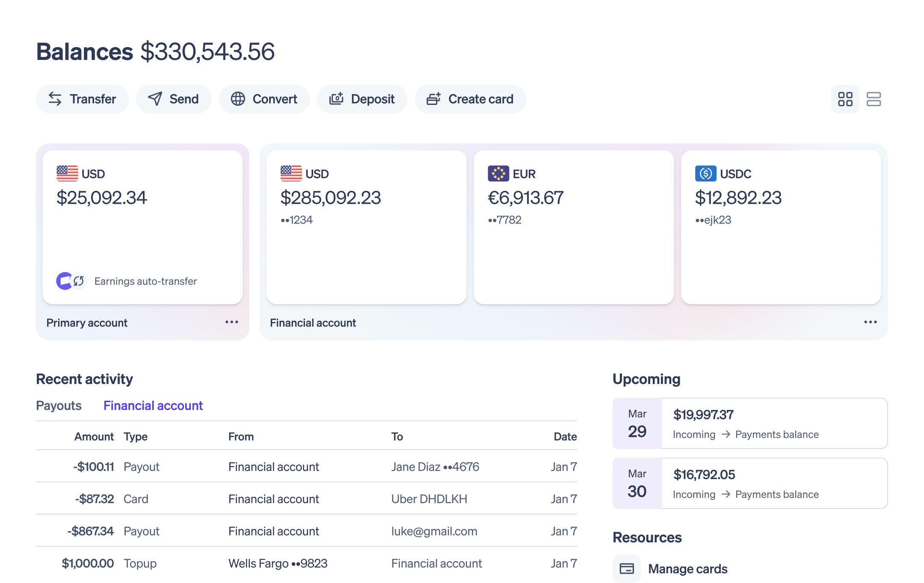
Task: Click the Earnings auto-transfer icon
Action: 72,281
